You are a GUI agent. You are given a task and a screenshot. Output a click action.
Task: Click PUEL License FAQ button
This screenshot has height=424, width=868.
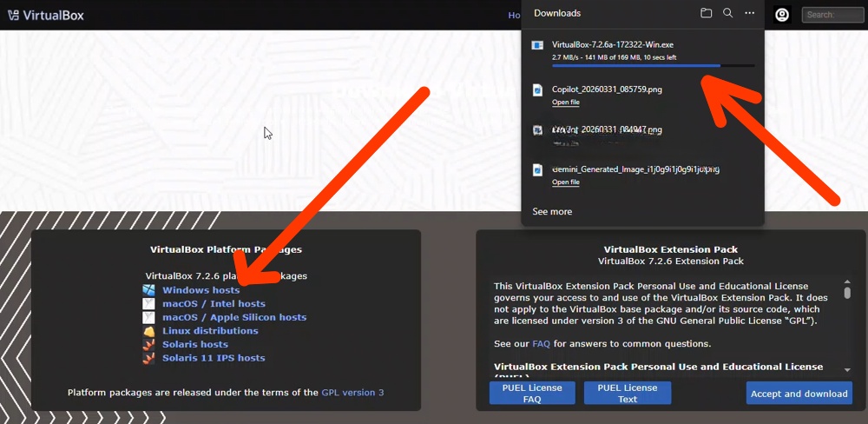coord(532,393)
